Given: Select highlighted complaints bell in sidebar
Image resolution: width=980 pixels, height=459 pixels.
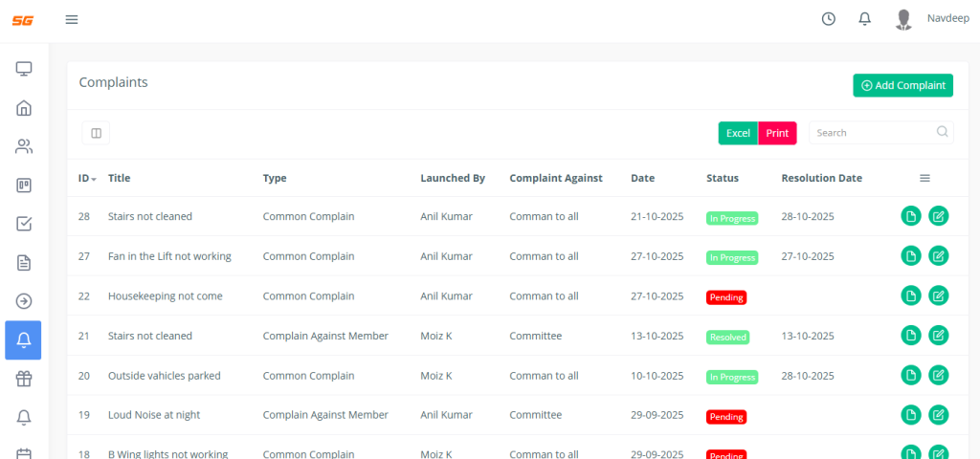Looking at the screenshot, I should [24, 339].
